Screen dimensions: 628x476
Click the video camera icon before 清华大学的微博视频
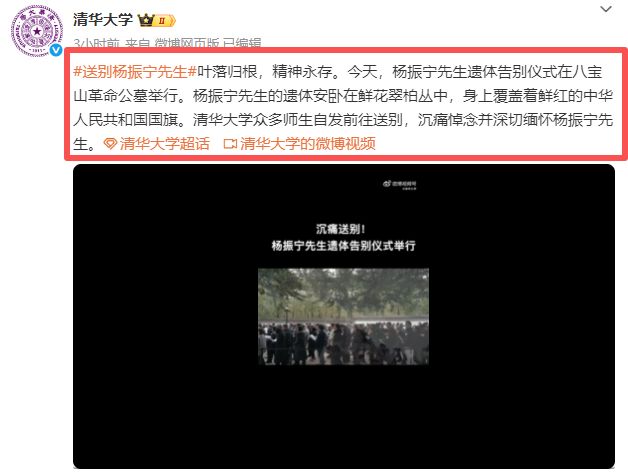(230, 143)
